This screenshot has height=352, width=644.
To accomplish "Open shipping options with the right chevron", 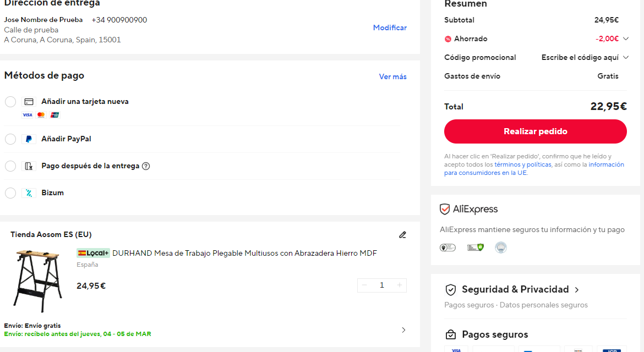I will point(403,330).
